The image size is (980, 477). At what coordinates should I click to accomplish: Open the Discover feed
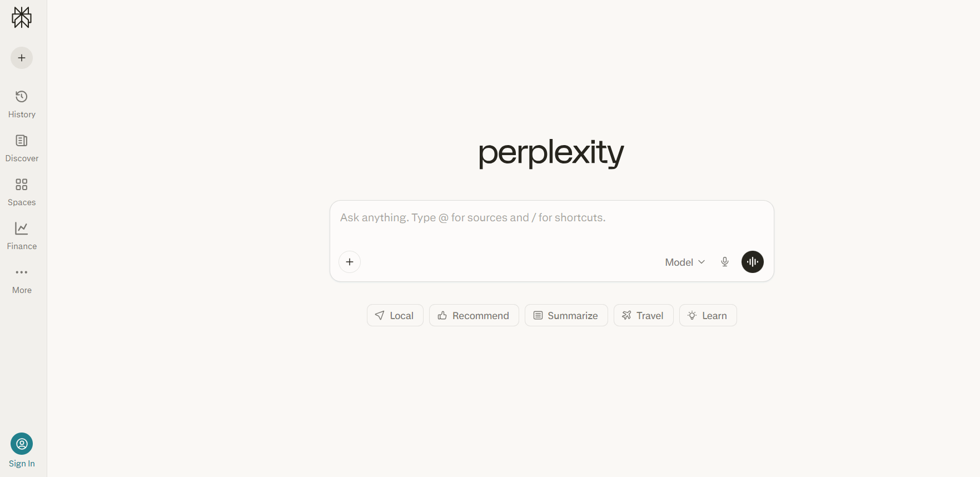click(x=22, y=147)
